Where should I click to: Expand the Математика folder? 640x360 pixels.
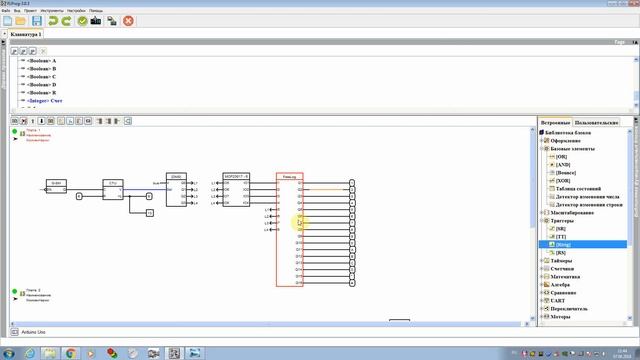(x=542, y=277)
